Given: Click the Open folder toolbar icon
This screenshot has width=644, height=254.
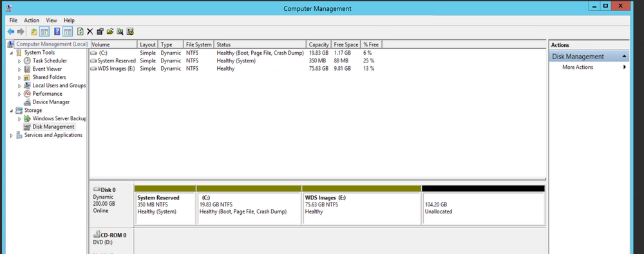Looking at the screenshot, I should tap(110, 32).
